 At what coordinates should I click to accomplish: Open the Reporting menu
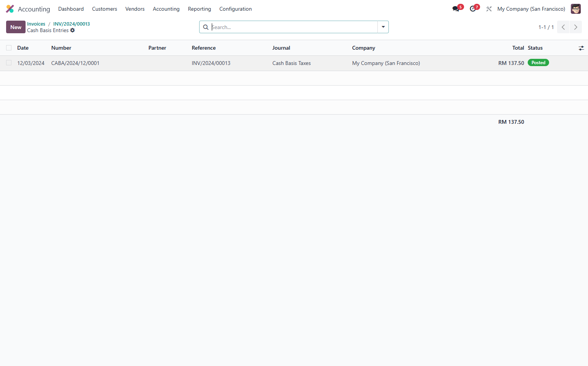pyautogui.click(x=200, y=9)
